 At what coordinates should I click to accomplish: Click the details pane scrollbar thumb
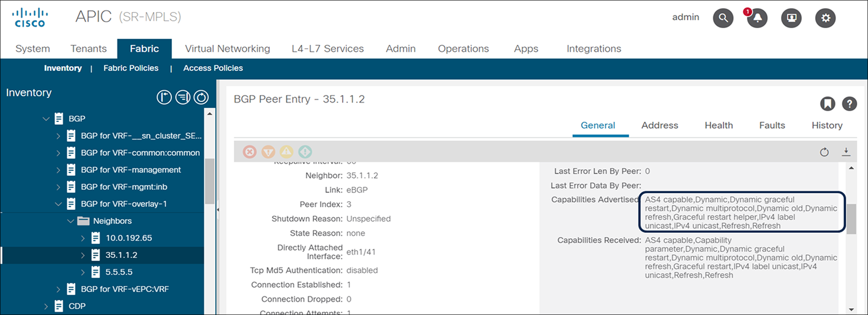click(x=851, y=219)
